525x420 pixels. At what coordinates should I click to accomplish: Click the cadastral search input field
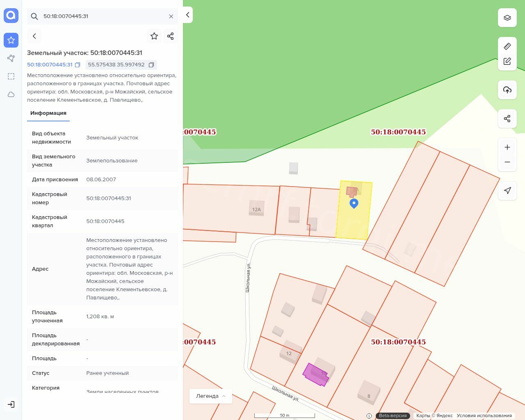point(103,16)
